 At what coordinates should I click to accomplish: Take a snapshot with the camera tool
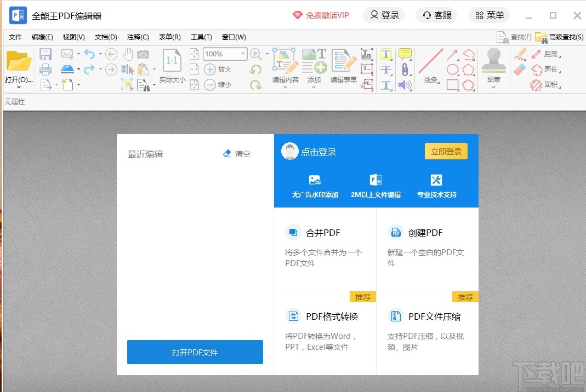143,54
